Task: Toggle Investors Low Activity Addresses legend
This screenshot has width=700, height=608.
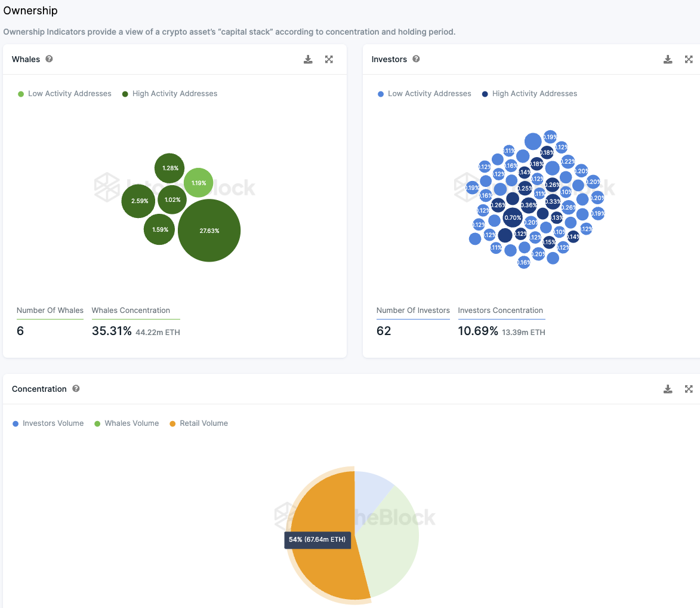Action: coord(424,94)
